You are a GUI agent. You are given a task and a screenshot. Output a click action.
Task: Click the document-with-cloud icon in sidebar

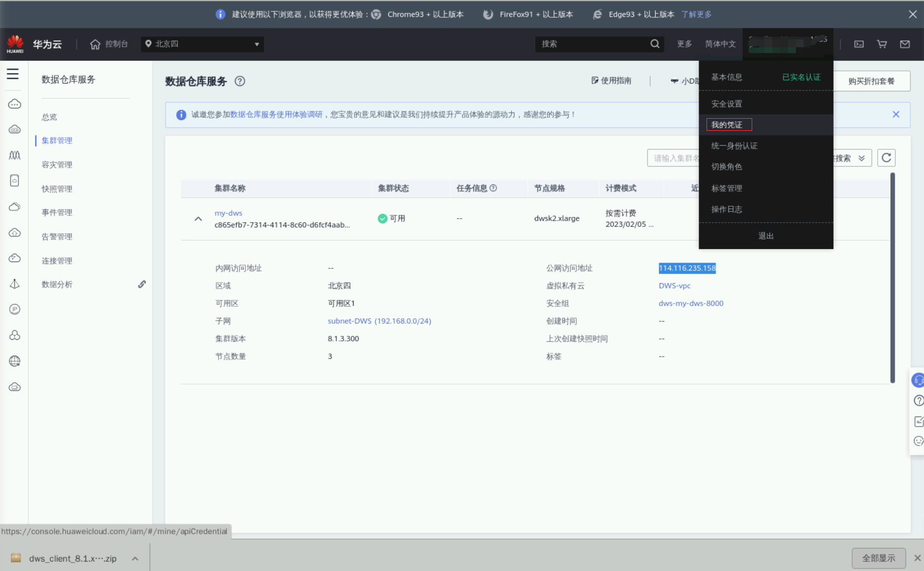point(15,181)
